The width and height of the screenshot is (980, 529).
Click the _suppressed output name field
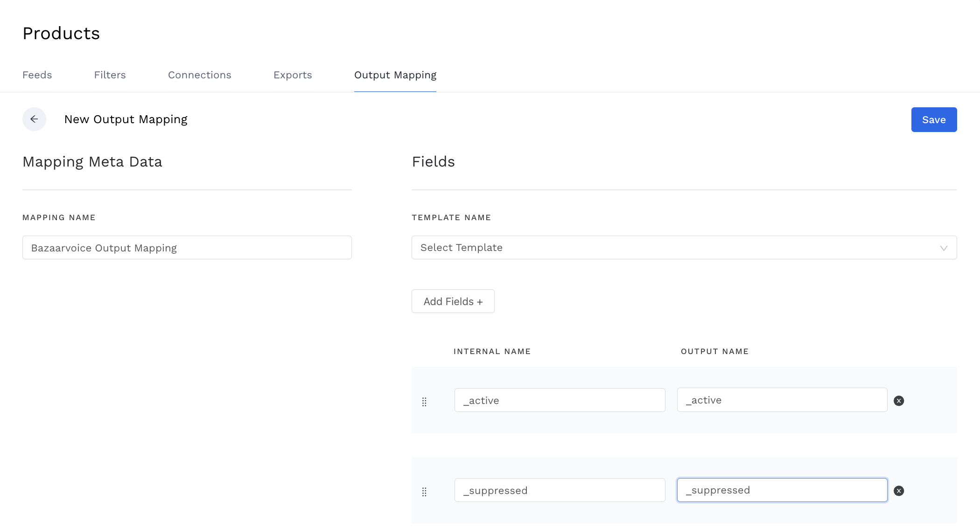tap(782, 490)
